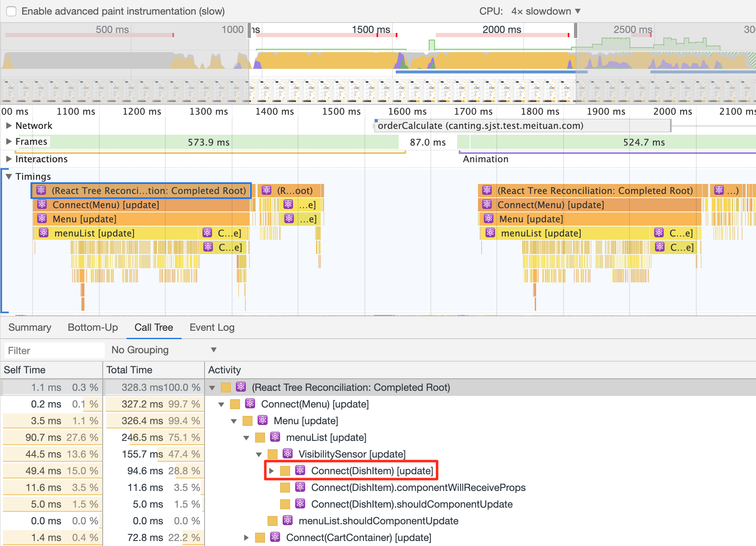
Task: Open the CPU 4× slowdown dropdown
Action: 546,11
